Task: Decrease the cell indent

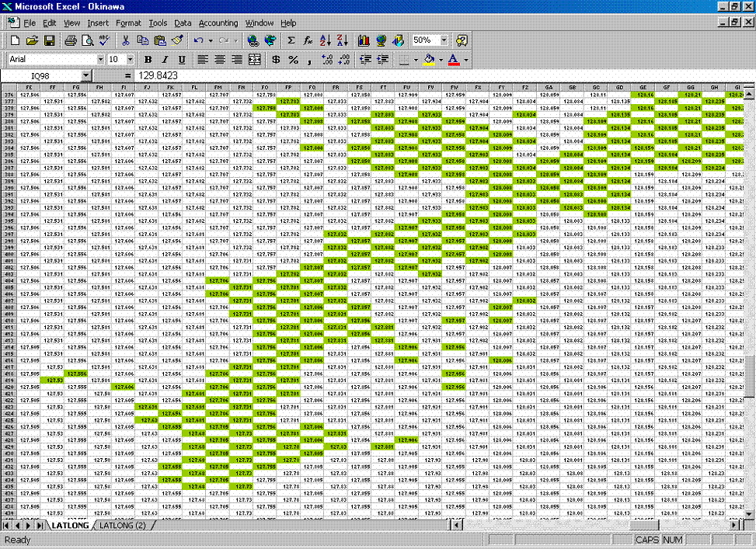Action: click(365, 59)
